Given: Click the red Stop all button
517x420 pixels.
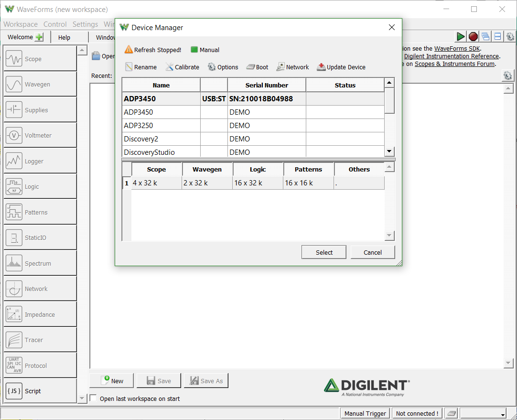Looking at the screenshot, I should (473, 37).
